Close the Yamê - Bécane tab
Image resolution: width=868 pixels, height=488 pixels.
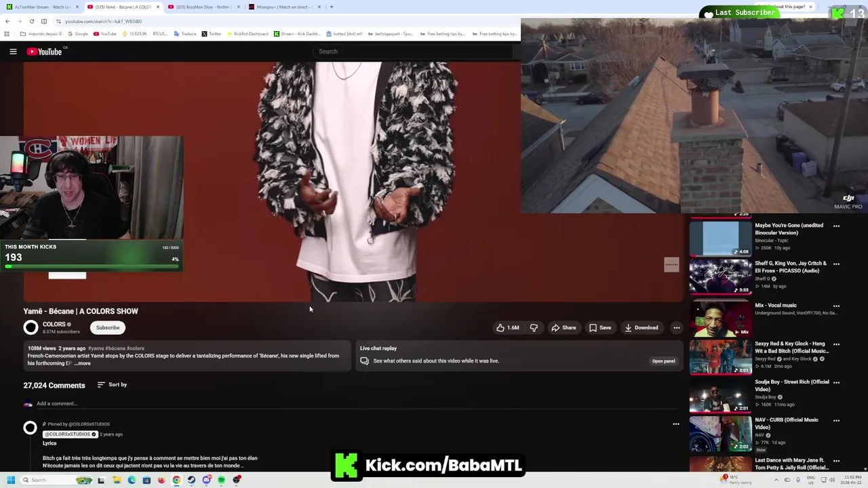(x=158, y=7)
